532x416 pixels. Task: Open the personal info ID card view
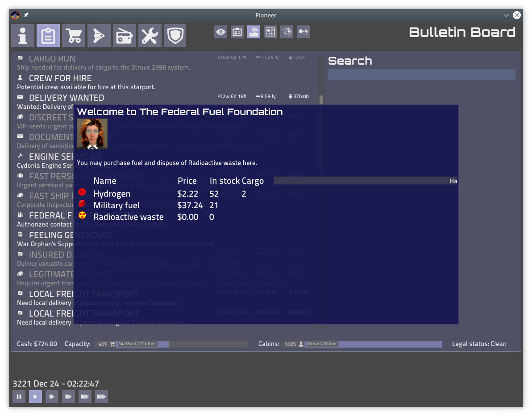[237, 32]
